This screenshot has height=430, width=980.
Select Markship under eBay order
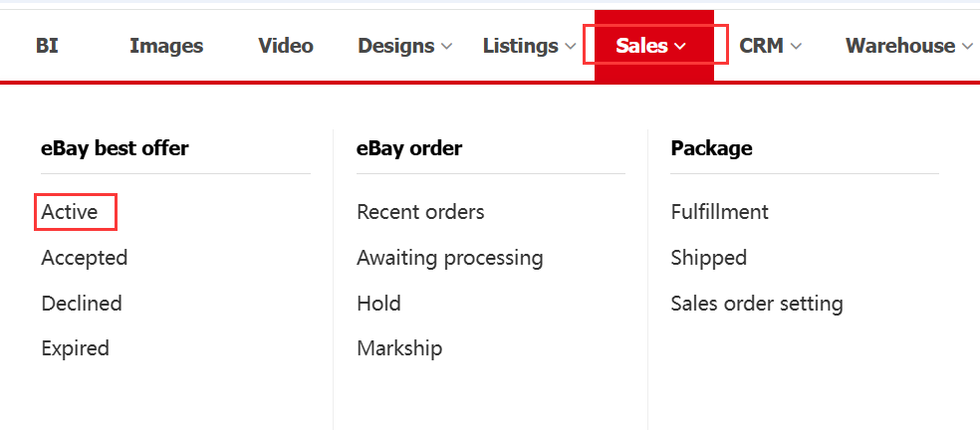pos(399,349)
